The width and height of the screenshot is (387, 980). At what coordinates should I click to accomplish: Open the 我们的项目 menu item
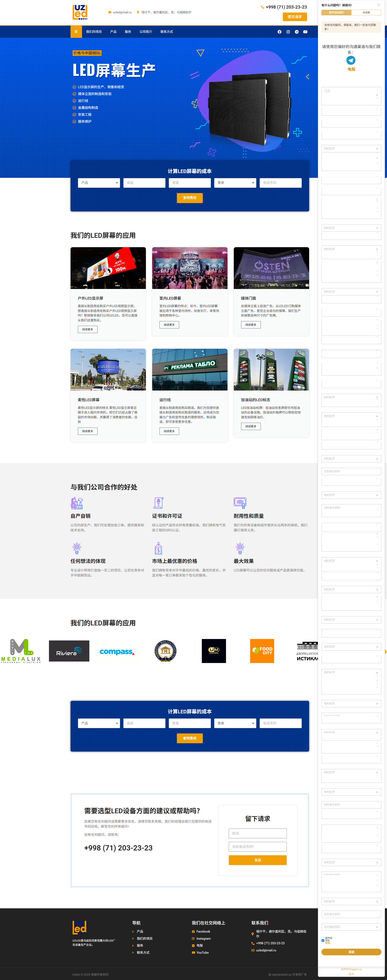pos(94,32)
